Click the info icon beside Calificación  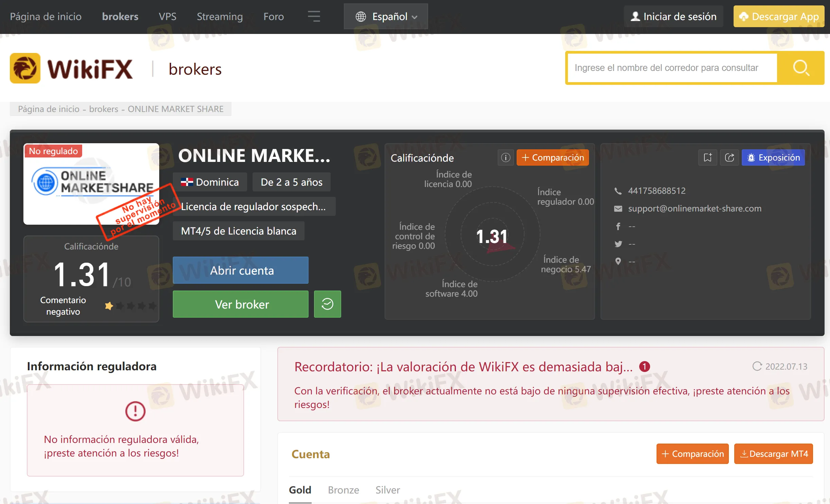click(x=505, y=157)
